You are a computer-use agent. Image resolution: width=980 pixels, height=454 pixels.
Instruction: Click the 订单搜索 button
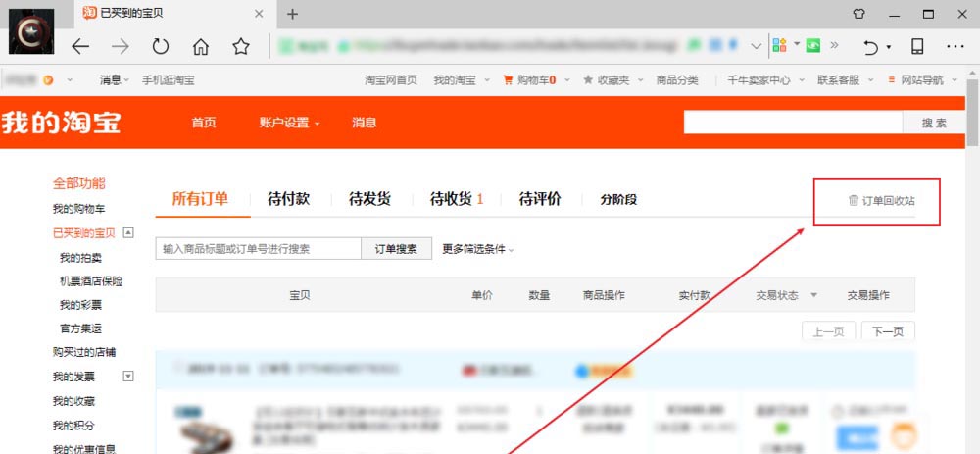(x=398, y=248)
